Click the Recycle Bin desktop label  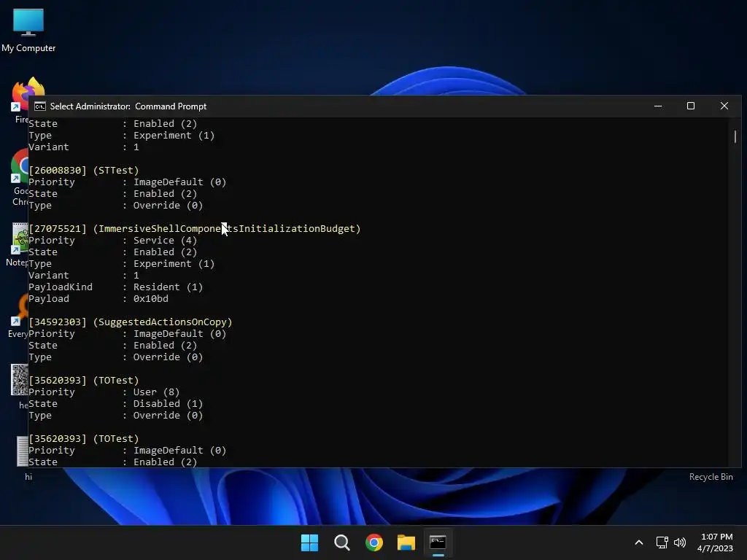coord(711,477)
